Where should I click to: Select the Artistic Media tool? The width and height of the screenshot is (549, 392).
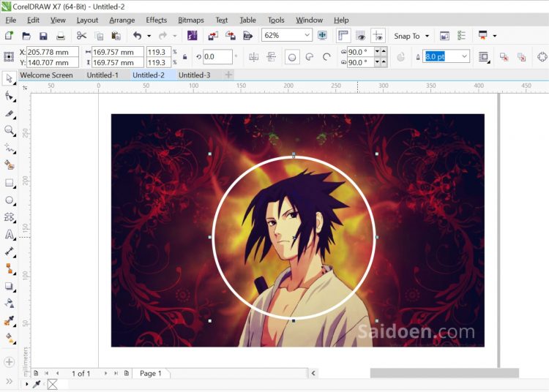pyautogui.click(x=9, y=165)
